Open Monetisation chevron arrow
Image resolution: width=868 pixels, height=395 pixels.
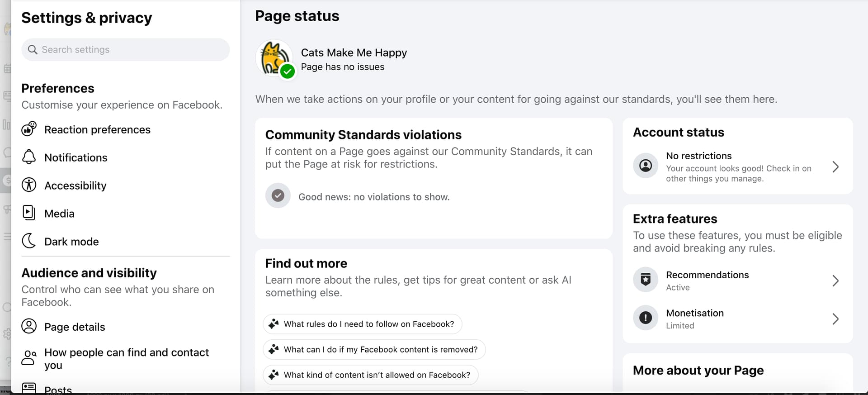tap(835, 319)
